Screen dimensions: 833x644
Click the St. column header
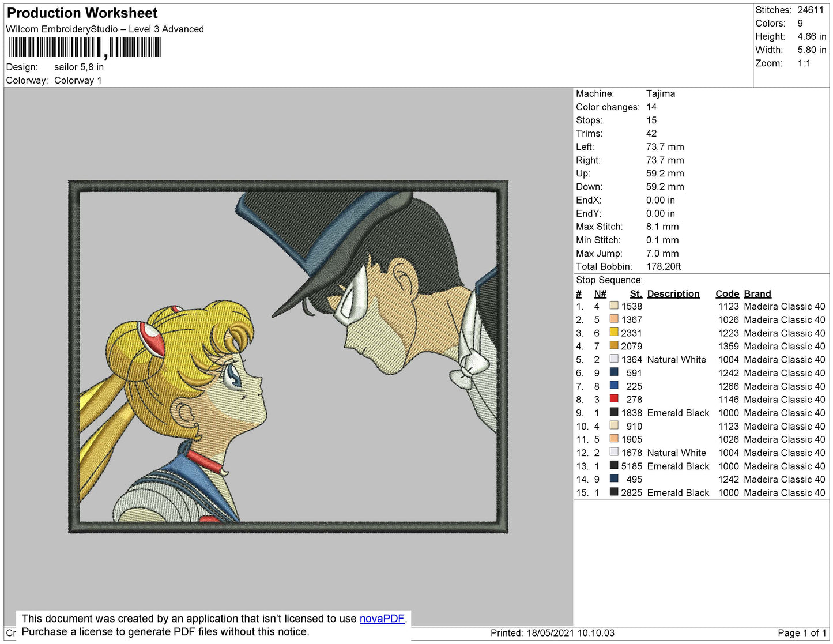click(636, 294)
